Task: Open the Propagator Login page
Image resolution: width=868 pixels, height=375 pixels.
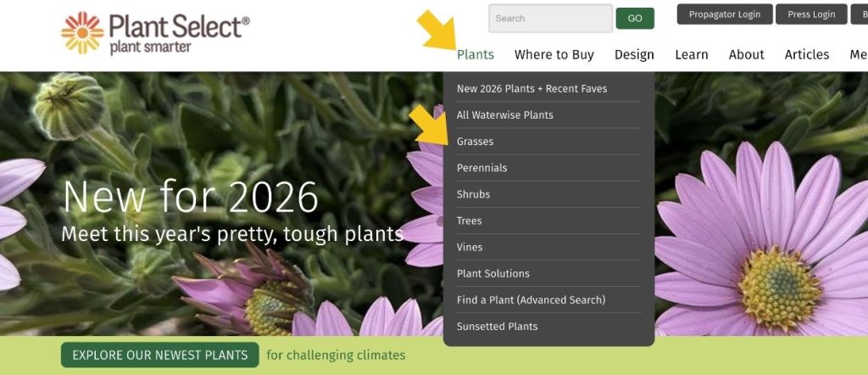Action: click(x=724, y=14)
